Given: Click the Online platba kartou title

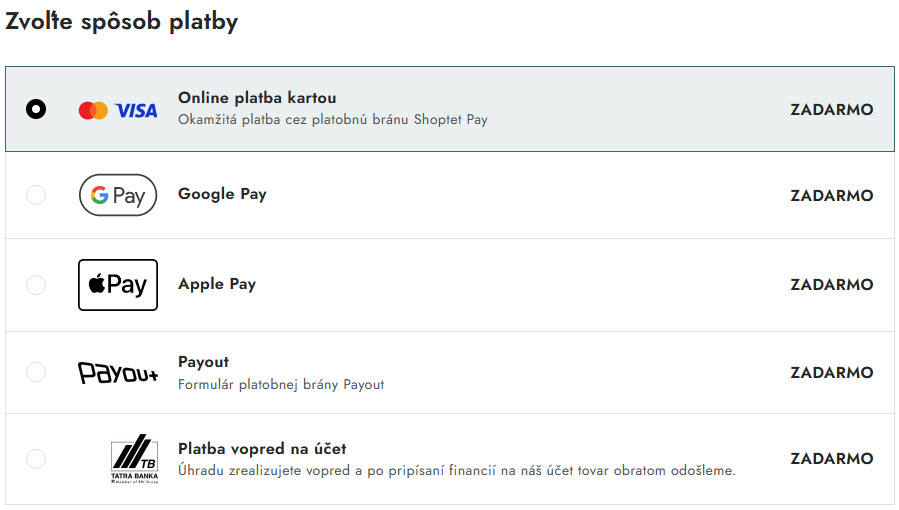Looking at the screenshot, I should point(257,97).
